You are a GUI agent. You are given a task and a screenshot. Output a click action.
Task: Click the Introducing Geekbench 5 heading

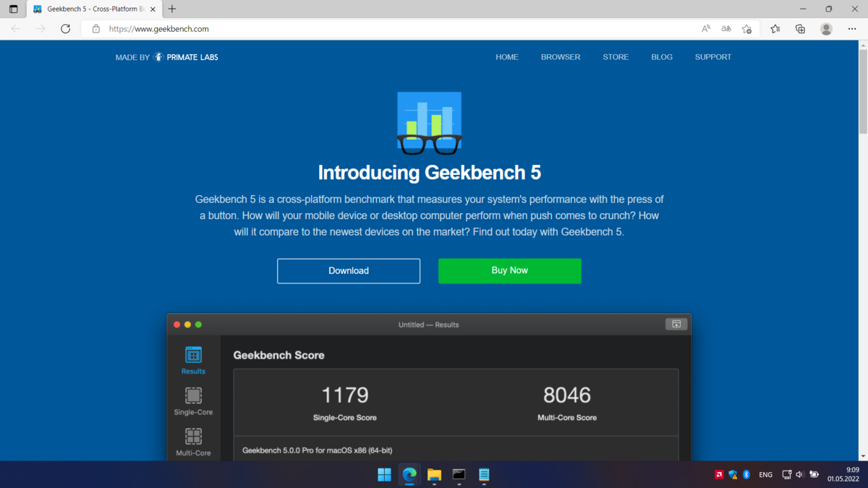[430, 173]
